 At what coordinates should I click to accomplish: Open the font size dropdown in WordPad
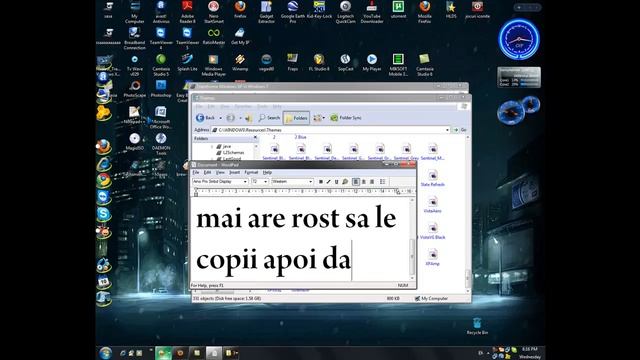point(266,182)
